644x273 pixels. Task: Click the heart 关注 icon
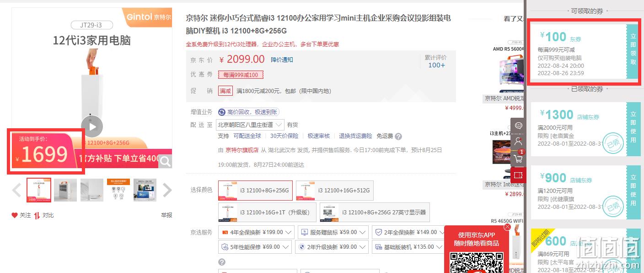tap(15, 215)
